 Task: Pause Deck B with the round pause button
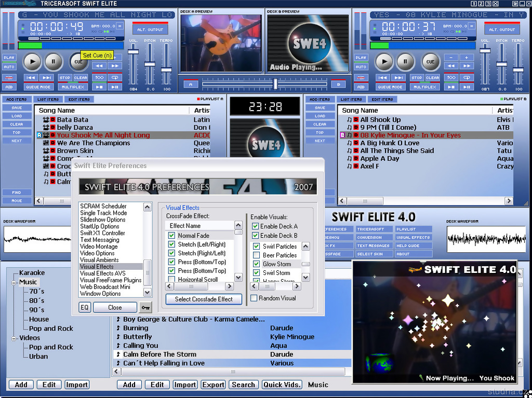coord(405,62)
